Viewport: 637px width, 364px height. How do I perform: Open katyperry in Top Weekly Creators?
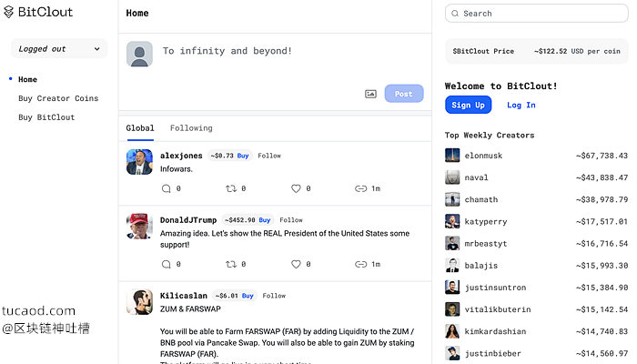pyautogui.click(x=486, y=222)
